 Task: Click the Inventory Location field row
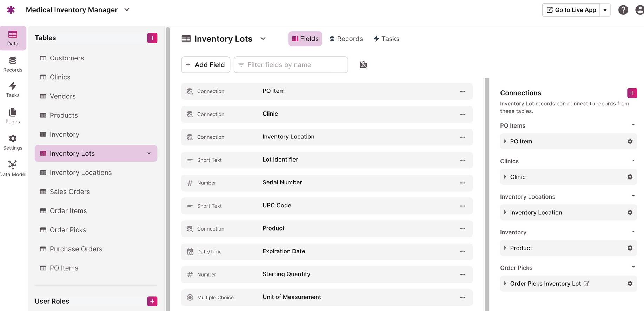tap(327, 137)
